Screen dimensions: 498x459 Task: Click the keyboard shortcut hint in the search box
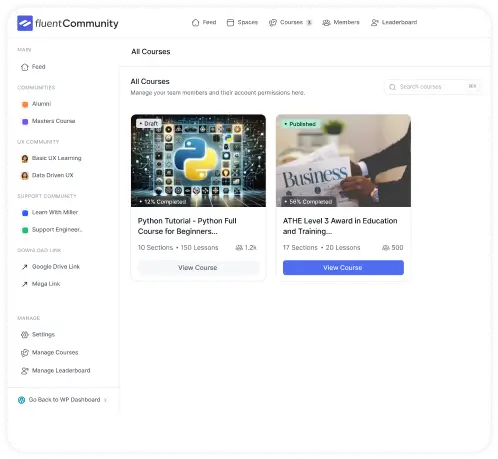tap(472, 86)
